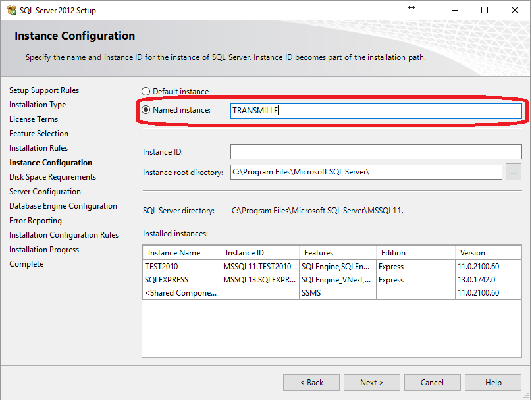532x401 pixels.
Task: Click Installation Type step
Action: (x=38, y=105)
